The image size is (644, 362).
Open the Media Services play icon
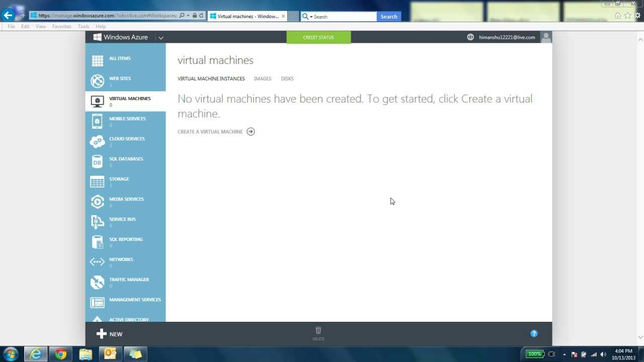coord(97,202)
